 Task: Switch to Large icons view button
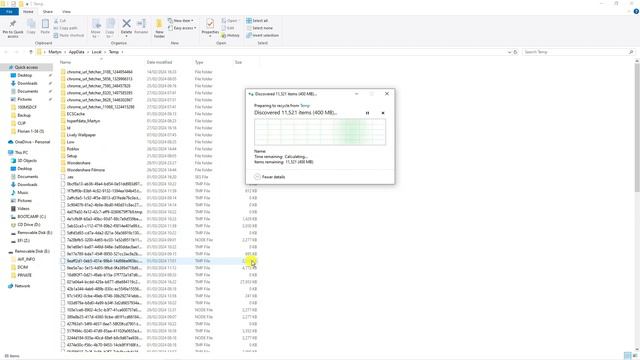635,356
